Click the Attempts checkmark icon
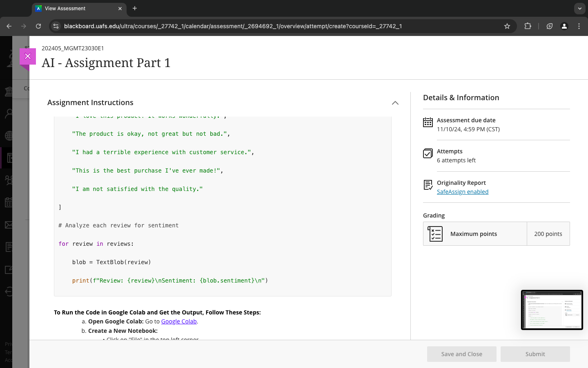 tap(428, 153)
